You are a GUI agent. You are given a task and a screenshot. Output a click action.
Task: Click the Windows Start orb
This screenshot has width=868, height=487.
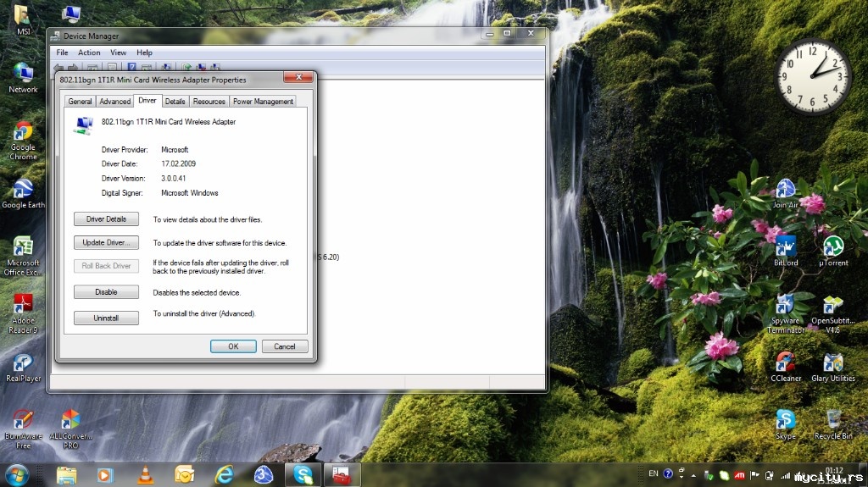[17, 475]
